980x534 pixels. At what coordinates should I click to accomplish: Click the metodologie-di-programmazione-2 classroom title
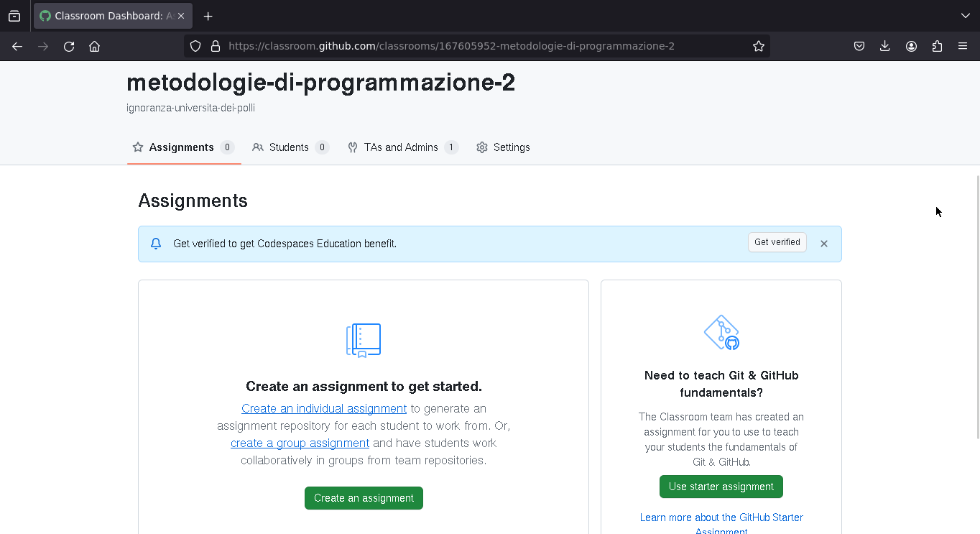coord(321,83)
